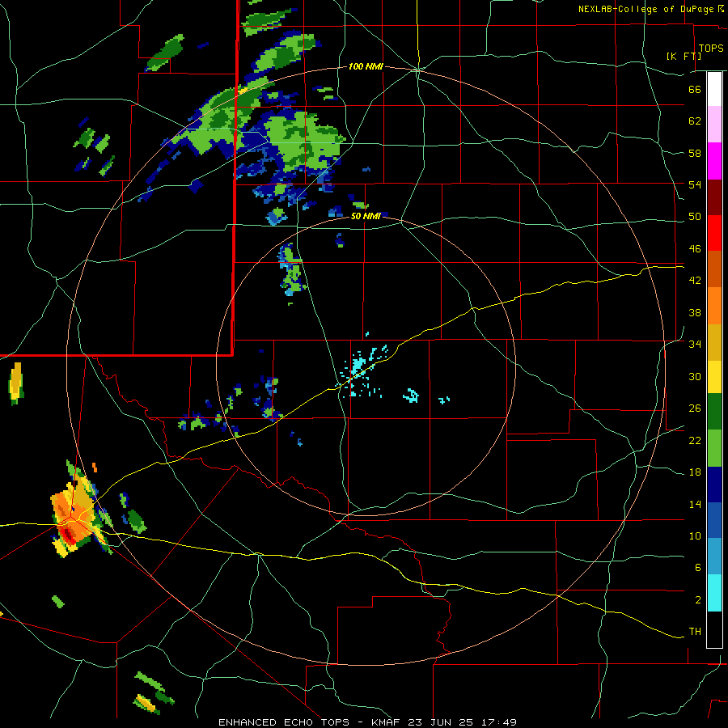Click the black TH threshold swatch
728x728 pixels.
click(x=714, y=629)
